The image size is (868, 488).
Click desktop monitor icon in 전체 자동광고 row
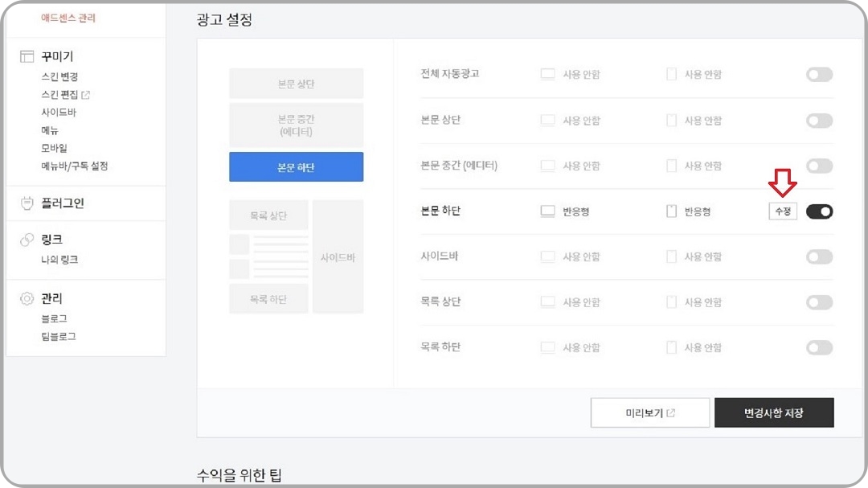coord(547,74)
